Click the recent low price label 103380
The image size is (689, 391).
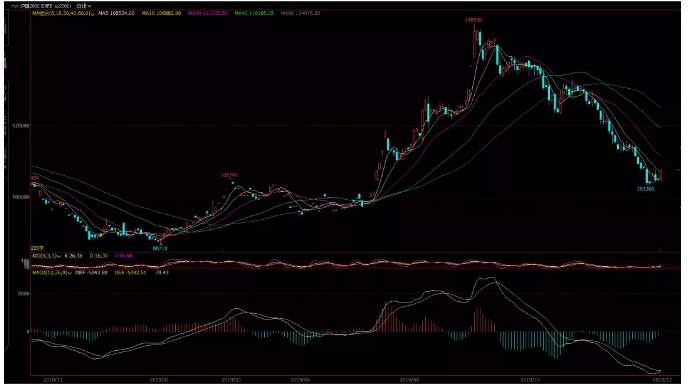pyautogui.click(x=645, y=189)
